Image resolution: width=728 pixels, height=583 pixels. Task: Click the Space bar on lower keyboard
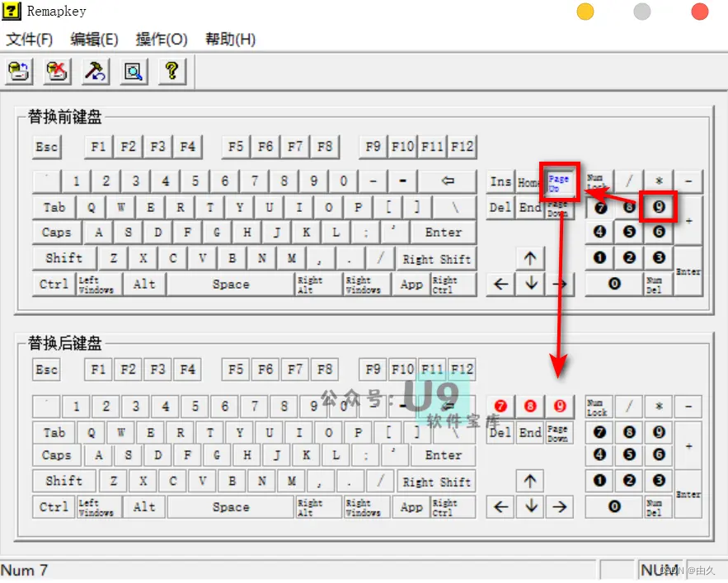click(231, 507)
